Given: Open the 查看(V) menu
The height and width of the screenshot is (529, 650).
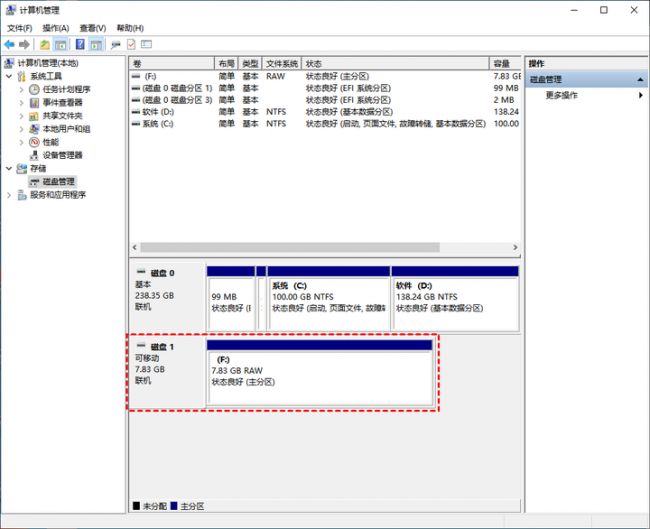Looking at the screenshot, I should pyautogui.click(x=92, y=28).
